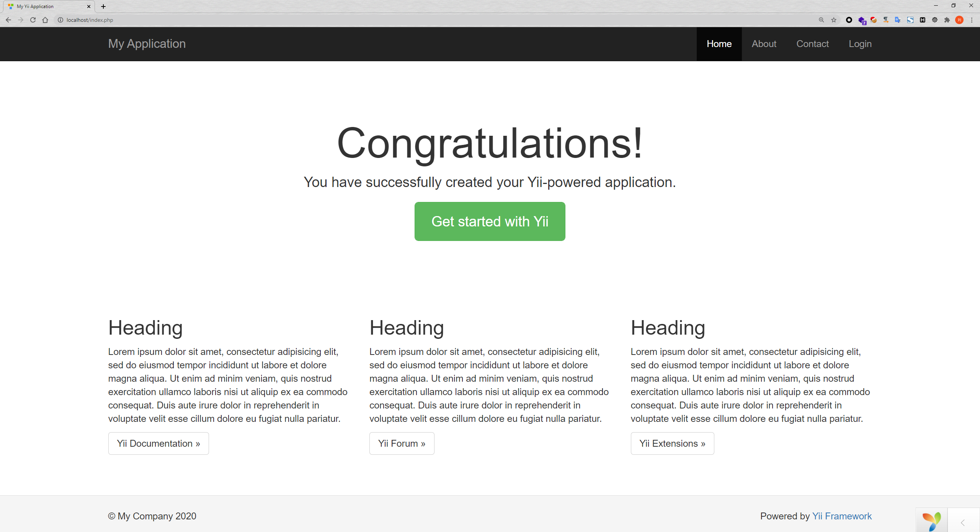The image size is (980, 532).
Task: Click the Yii debug toolbar logo
Action: 931,521
